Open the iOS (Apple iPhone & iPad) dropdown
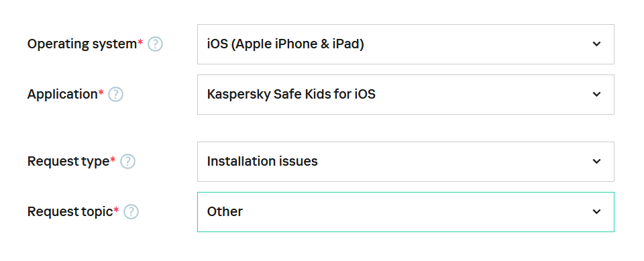 point(406,44)
